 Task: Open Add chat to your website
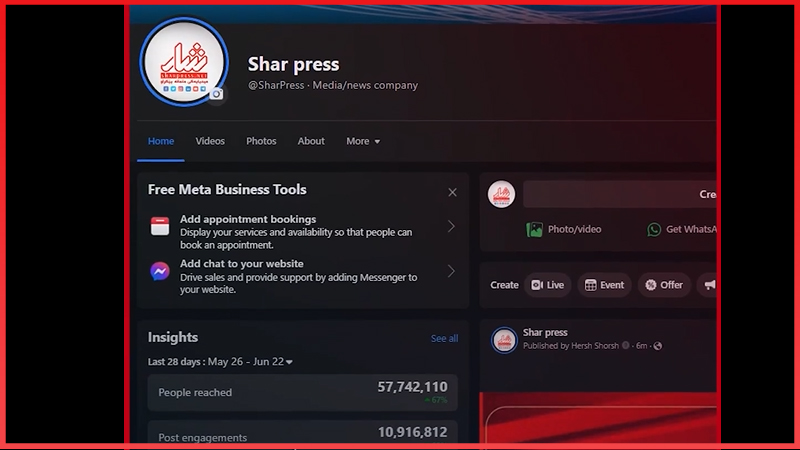tap(303, 276)
